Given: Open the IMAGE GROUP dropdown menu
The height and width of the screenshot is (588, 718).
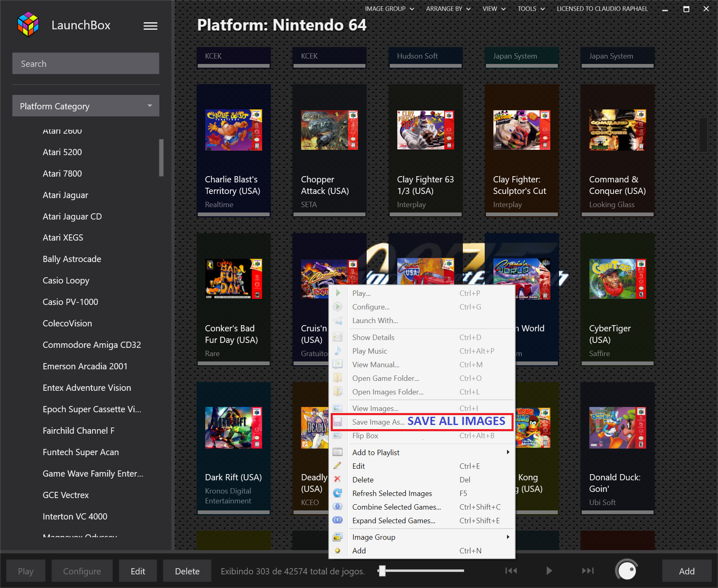Looking at the screenshot, I should (x=389, y=9).
